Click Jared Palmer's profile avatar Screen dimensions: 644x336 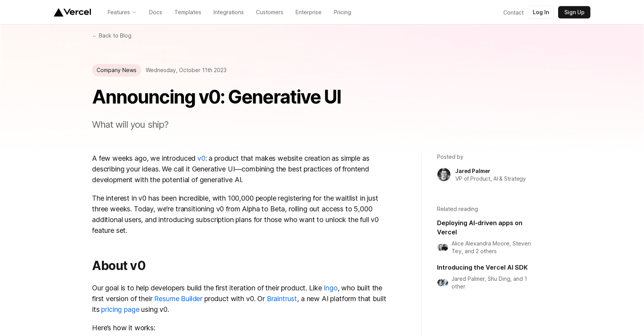tap(444, 174)
